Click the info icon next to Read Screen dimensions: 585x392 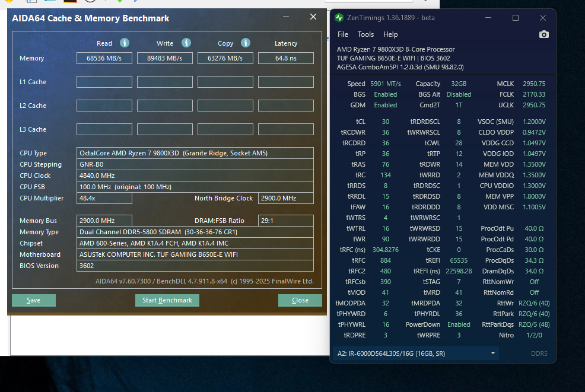pyautogui.click(x=124, y=43)
